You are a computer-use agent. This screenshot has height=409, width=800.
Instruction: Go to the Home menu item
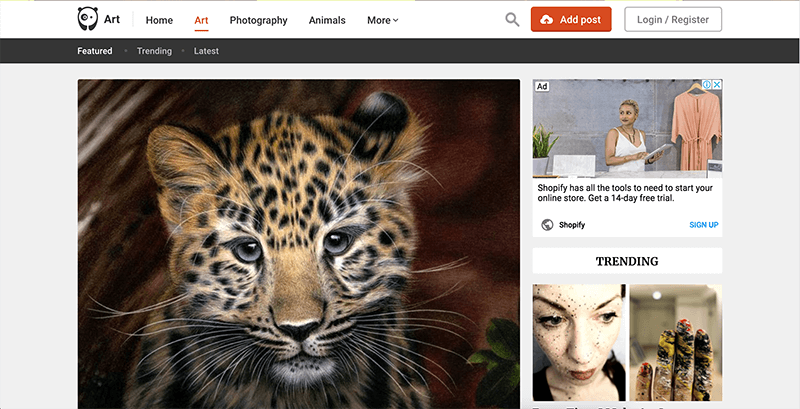159,20
